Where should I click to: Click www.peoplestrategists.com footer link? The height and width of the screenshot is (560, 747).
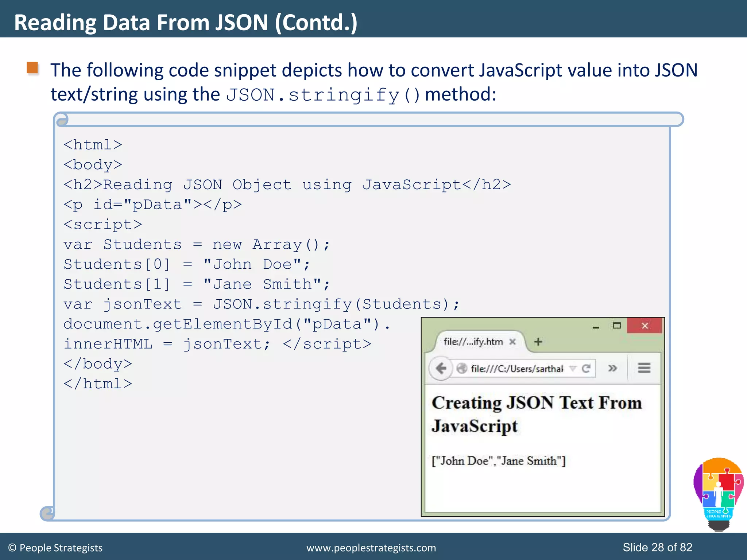click(371, 548)
